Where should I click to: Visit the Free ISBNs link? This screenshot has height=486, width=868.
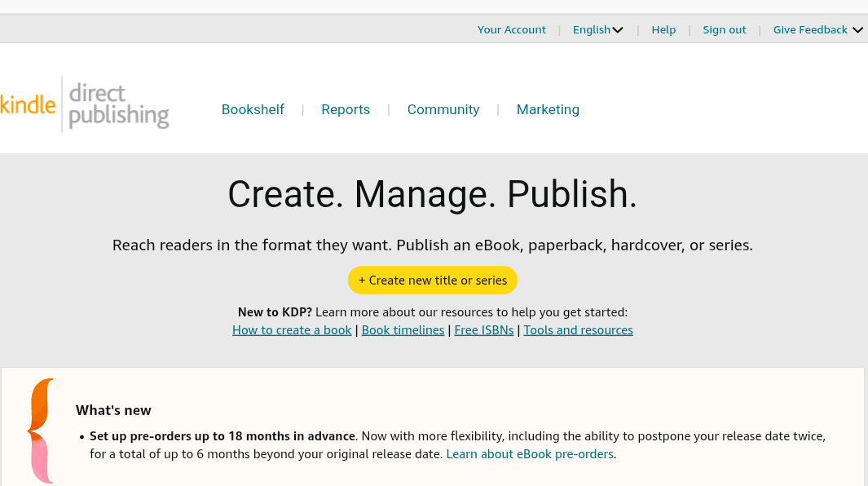(484, 330)
